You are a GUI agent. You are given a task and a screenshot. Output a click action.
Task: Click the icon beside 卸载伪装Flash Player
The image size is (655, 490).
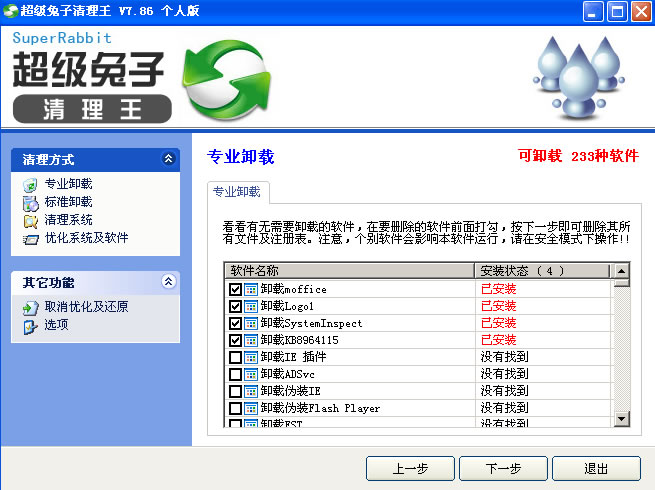pos(251,408)
